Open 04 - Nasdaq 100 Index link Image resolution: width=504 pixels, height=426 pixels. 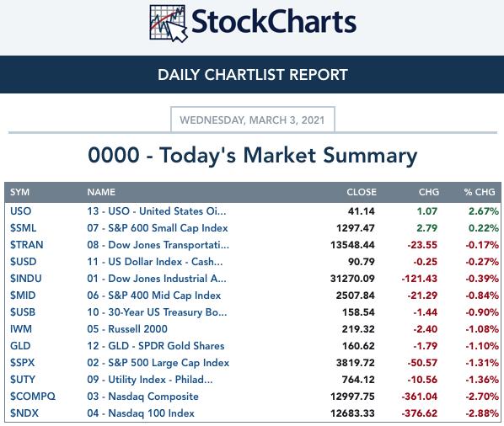point(141,413)
